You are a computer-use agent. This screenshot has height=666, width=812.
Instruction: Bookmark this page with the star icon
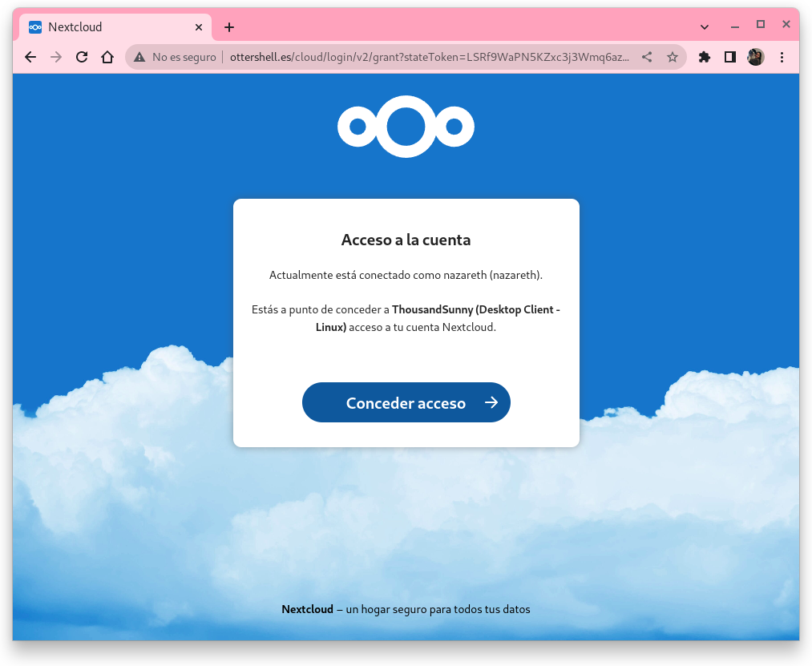(673, 57)
